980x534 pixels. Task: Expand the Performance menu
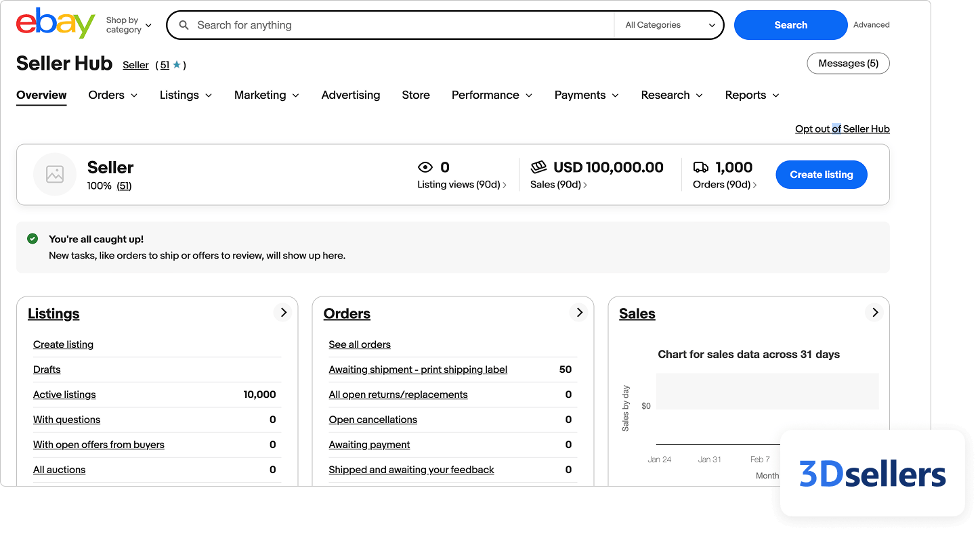(x=492, y=95)
